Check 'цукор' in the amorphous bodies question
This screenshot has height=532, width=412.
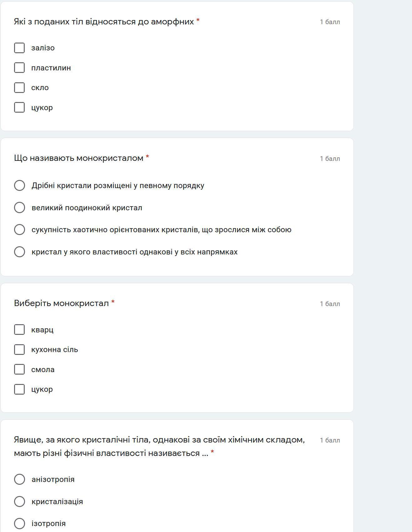tap(19, 107)
